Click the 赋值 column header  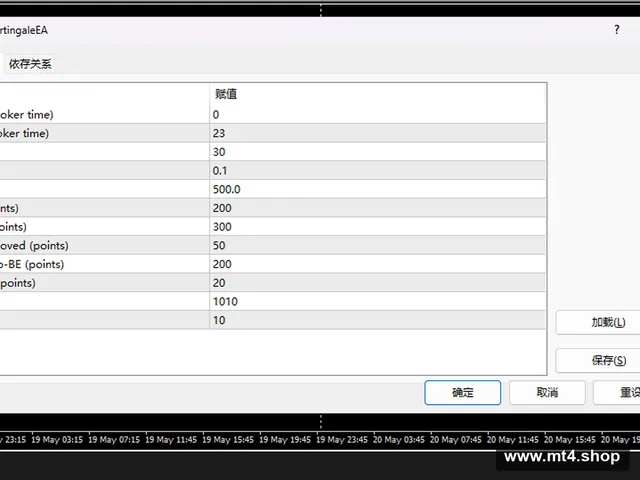click(378, 94)
